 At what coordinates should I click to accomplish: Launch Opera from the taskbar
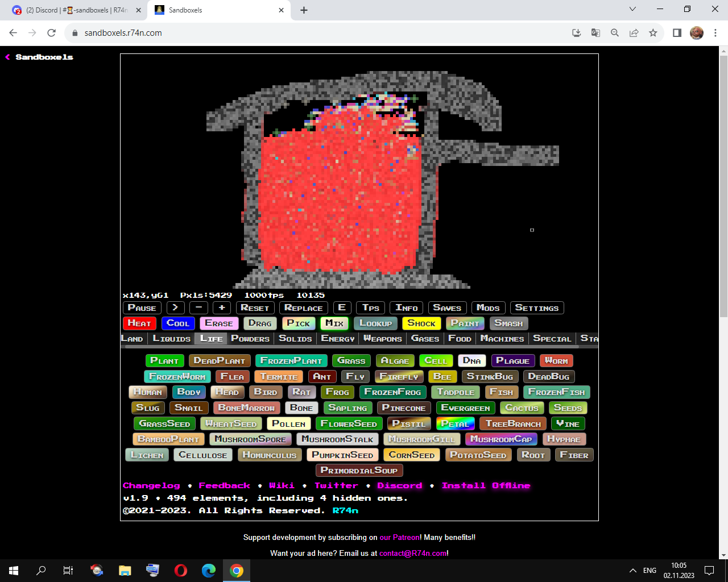[181, 571]
